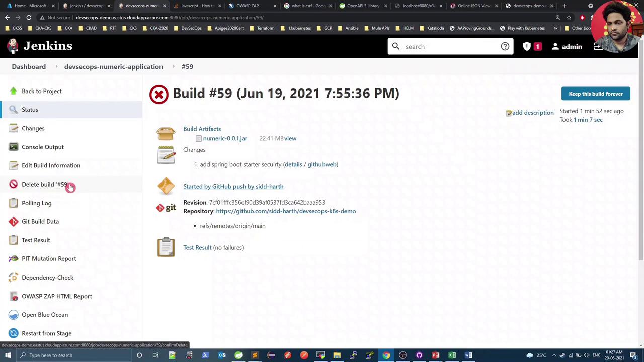The width and height of the screenshot is (644, 362).
Task: Open the Jenkins security alert badge
Action: point(532,47)
